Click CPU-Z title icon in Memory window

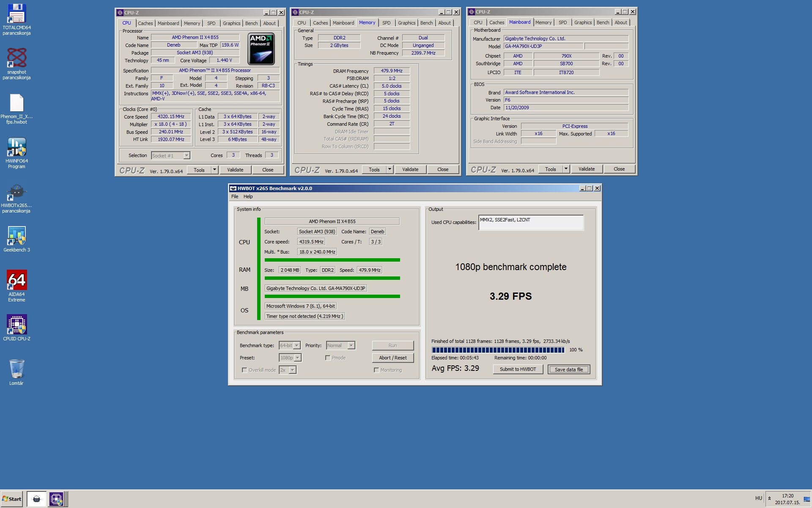[x=295, y=12]
